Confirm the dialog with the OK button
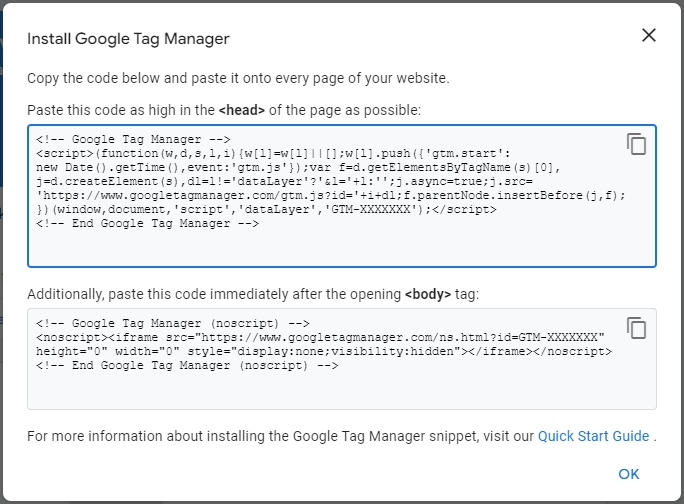 pos(629,474)
